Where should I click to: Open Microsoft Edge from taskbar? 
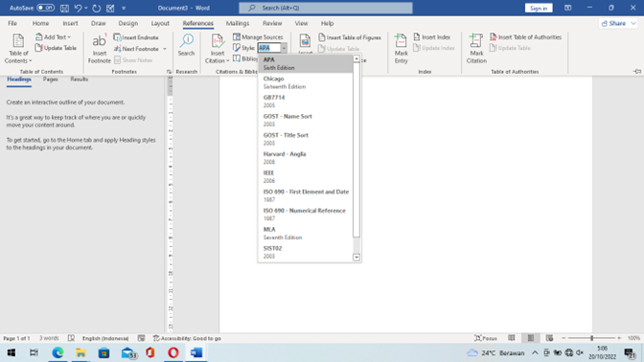57,352
